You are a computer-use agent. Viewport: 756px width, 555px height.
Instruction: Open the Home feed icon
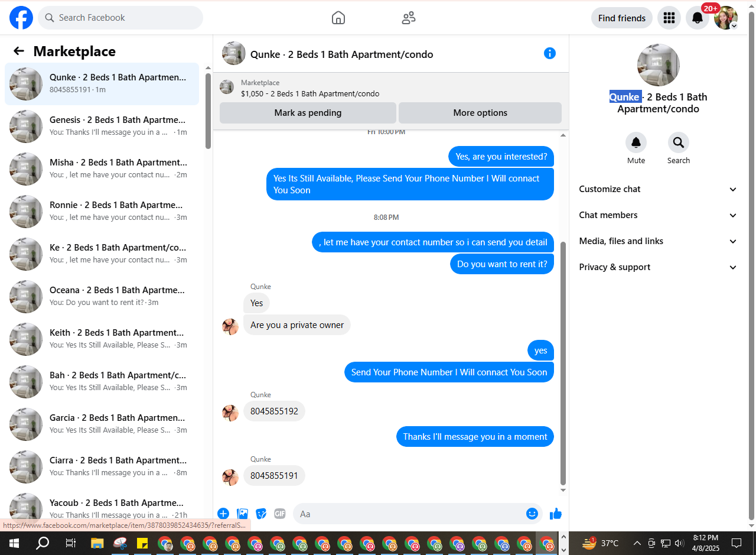click(338, 18)
